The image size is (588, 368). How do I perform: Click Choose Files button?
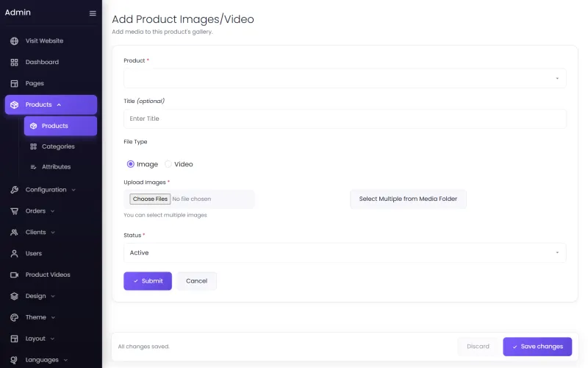coord(150,199)
